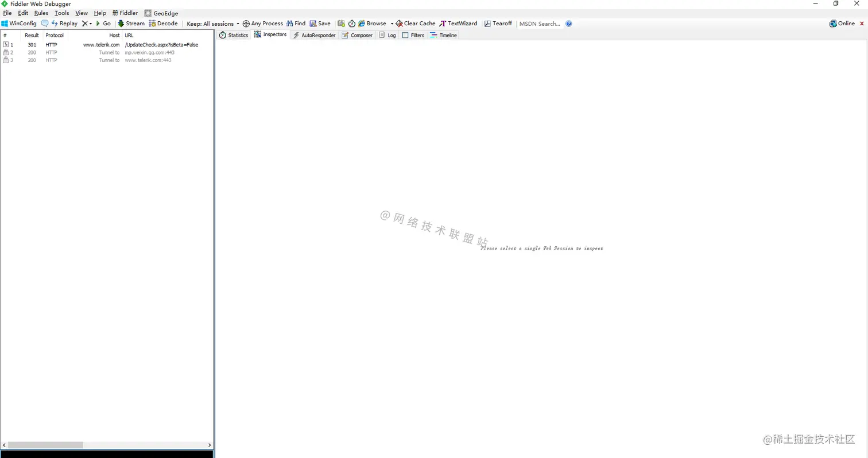Switch to the AutoResponder tab
Viewport: 868px width, 458px height.
pyautogui.click(x=314, y=35)
